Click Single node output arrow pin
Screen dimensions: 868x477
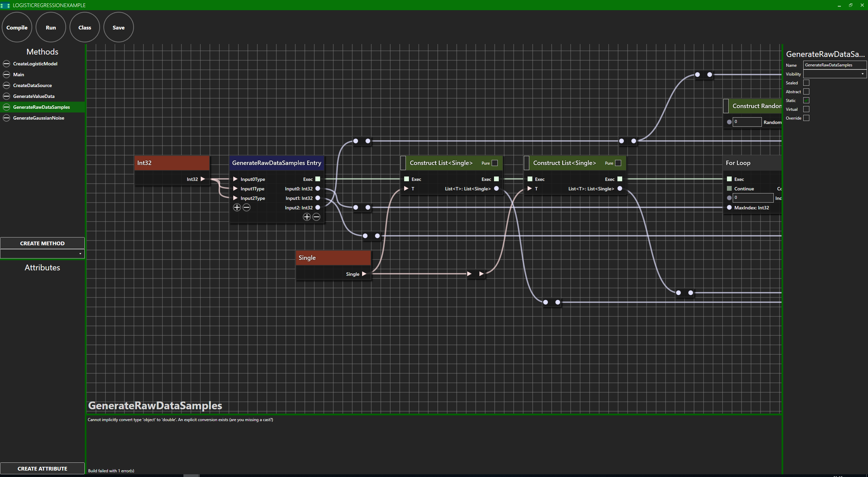coord(364,274)
